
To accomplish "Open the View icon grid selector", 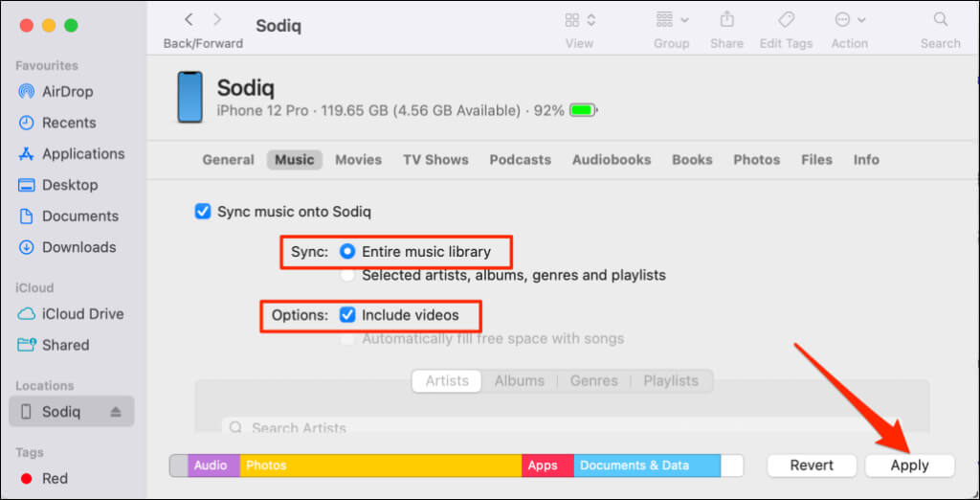I will (580, 20).
